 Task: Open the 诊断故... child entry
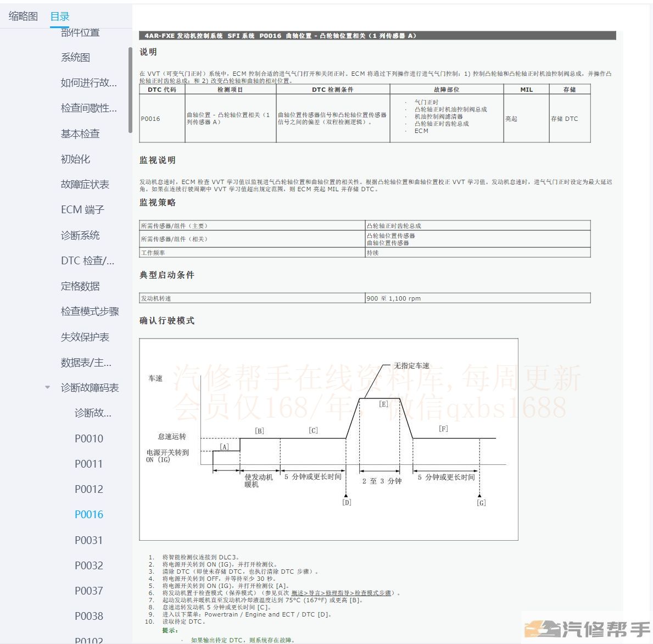click(x=93, y=413)
